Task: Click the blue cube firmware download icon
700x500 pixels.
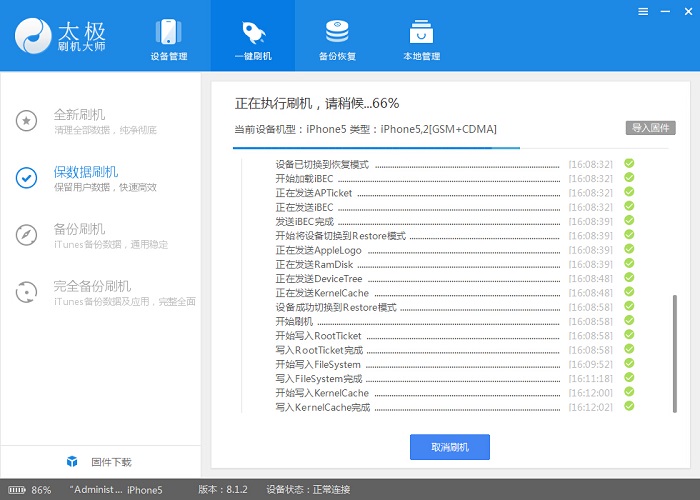Action: [72, 462]
